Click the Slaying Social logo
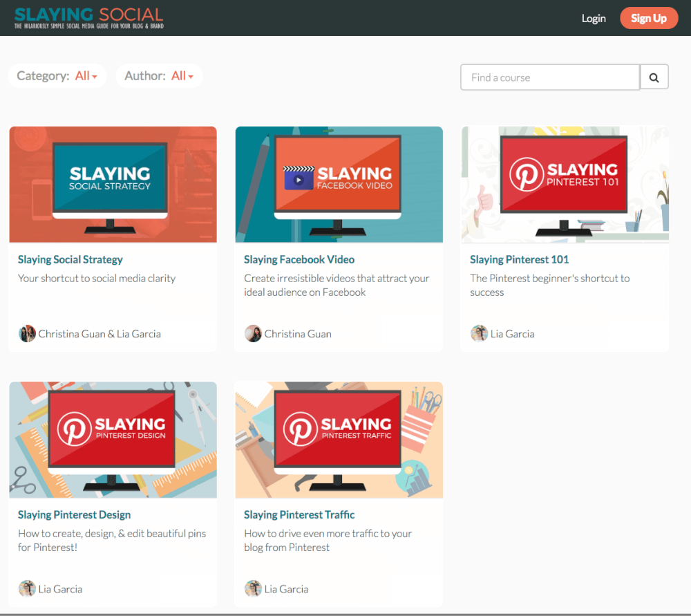The height and width of the screenshot is (616, 691). pos(88,18)
